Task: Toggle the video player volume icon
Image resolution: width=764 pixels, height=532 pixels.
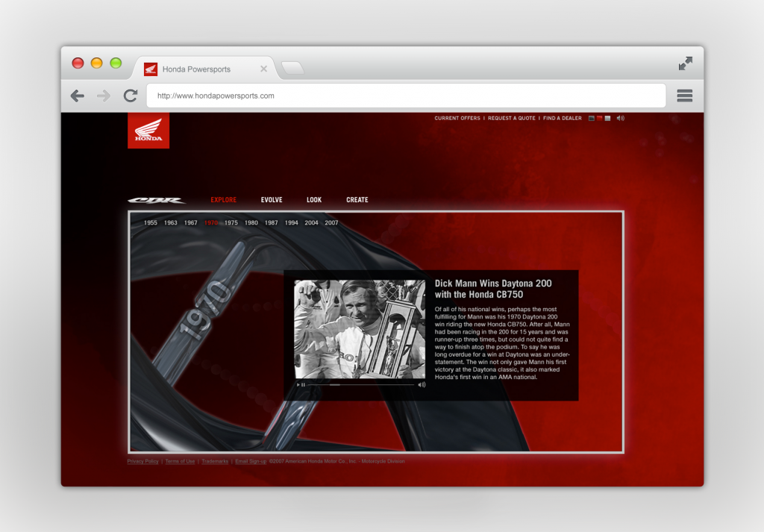Action: [422, 385]
